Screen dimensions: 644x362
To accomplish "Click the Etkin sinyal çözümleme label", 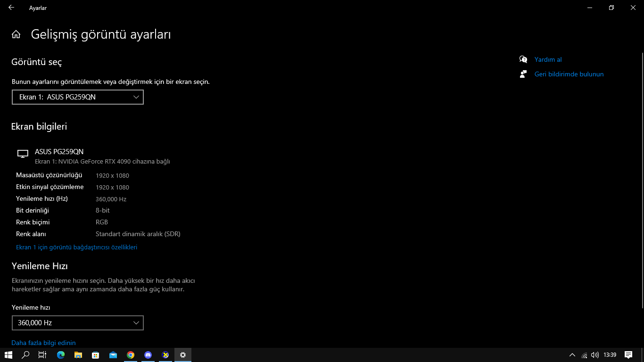I will point(50,187).
